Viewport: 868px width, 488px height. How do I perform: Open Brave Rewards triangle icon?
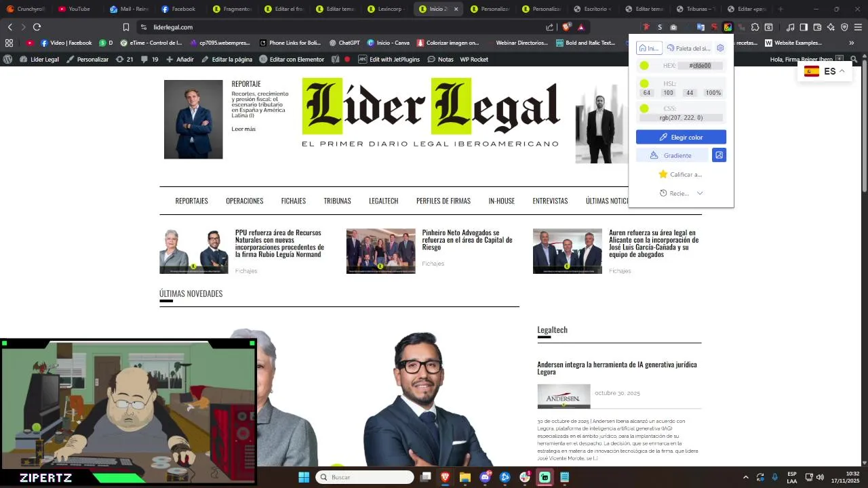tap(581, 27)
